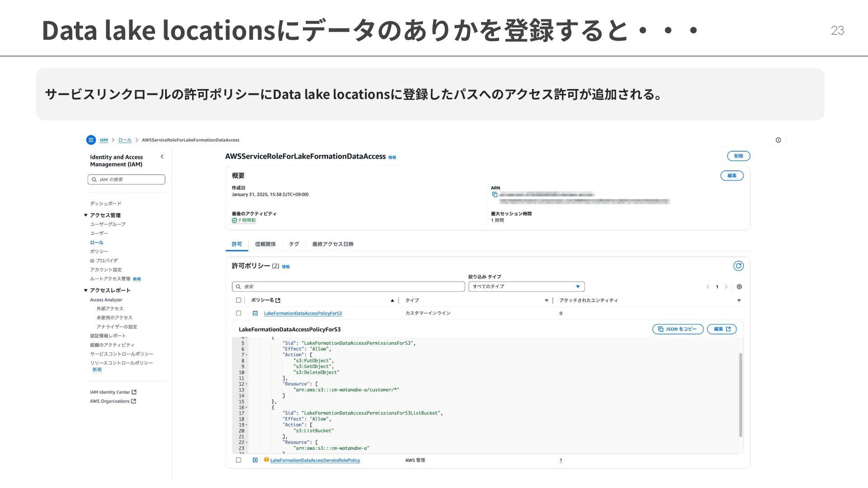Click the ロール breadcrumb link

click(125, 140)
